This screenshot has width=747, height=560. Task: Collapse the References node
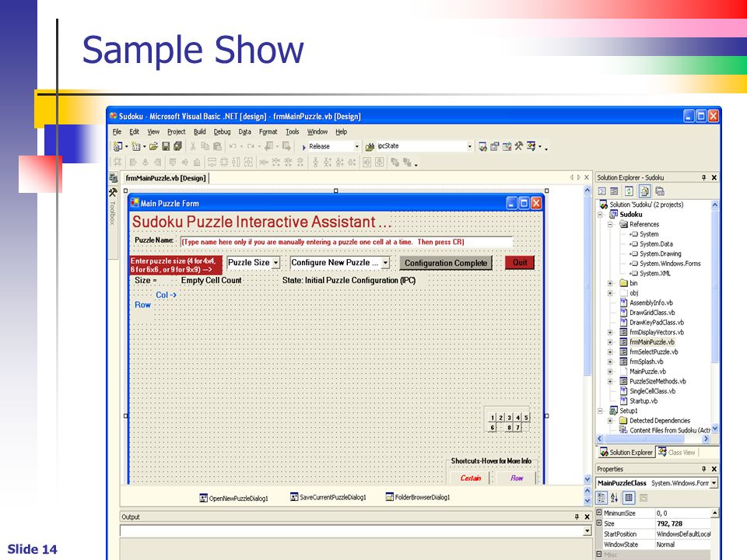(x=610, y=224)
